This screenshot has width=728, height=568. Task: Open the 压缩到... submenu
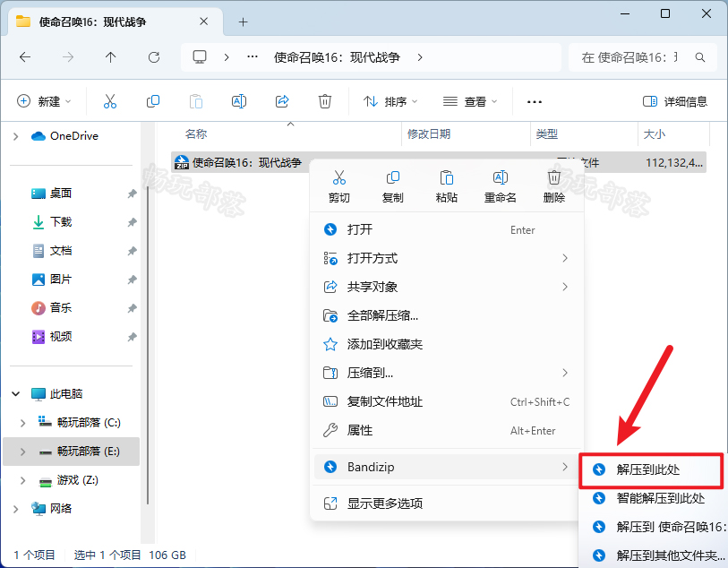point(446,373)
